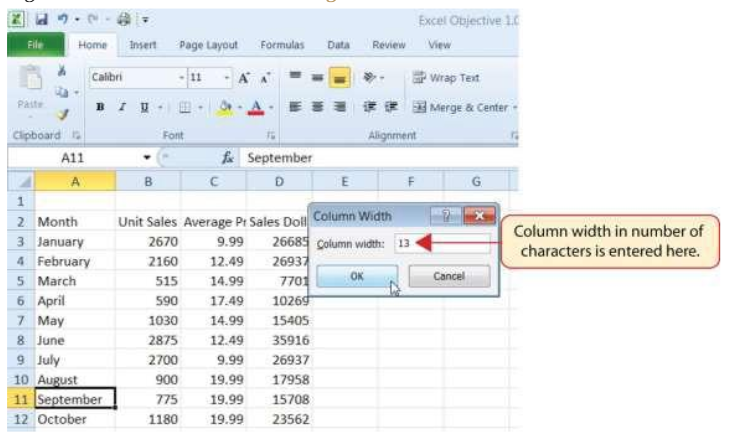Click the Cut scissors icon
730x438 pixels.
coord(62,71)
